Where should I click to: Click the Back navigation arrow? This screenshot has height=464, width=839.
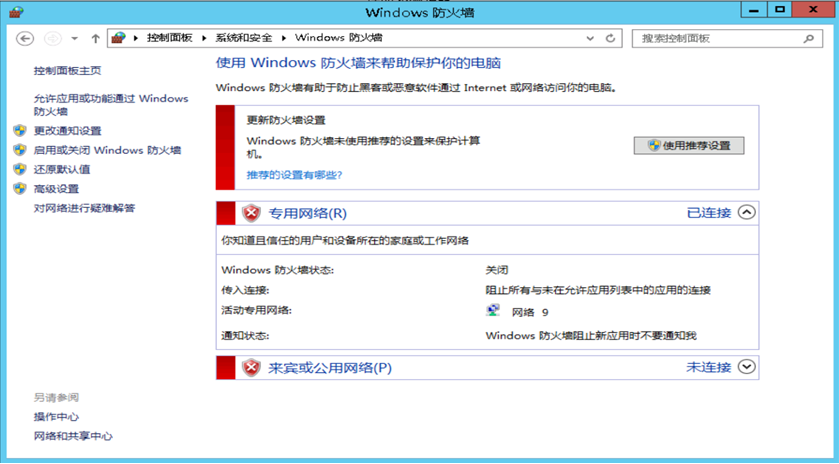tap(25, 39)
